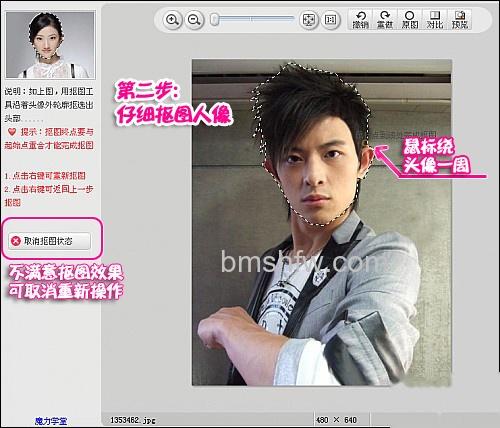
Task: Click the 取消抠图状态 button
Action: click(x=49, y=241)
